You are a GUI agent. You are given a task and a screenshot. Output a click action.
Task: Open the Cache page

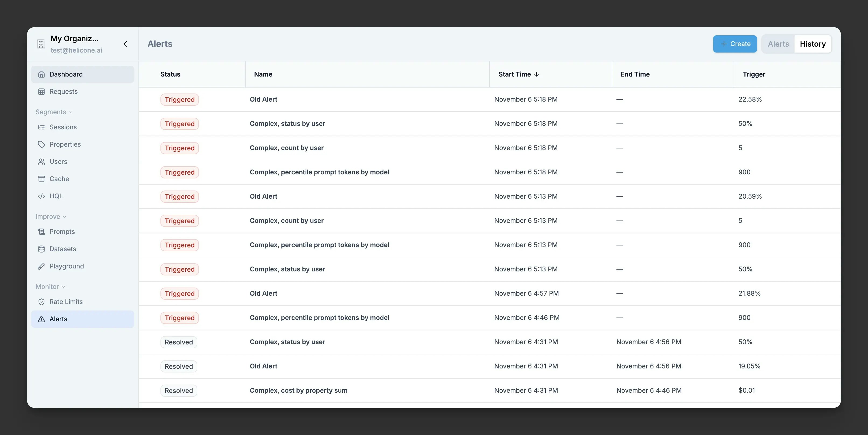(59, 179)
